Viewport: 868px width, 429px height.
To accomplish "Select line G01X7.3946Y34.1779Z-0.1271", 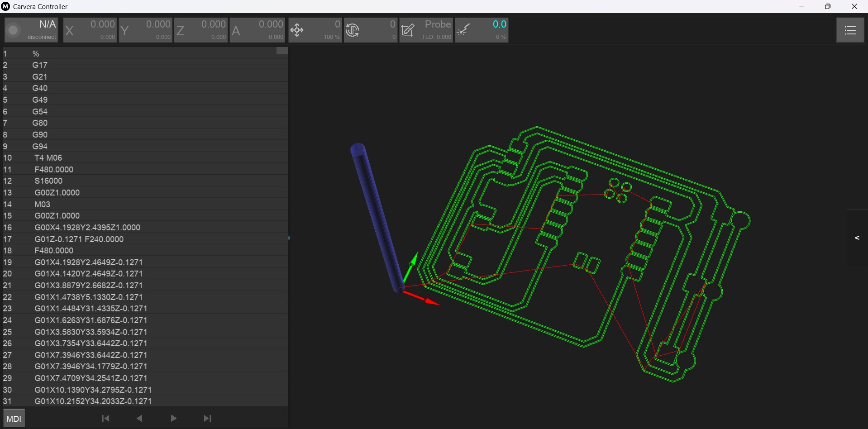I will point(145,366).
